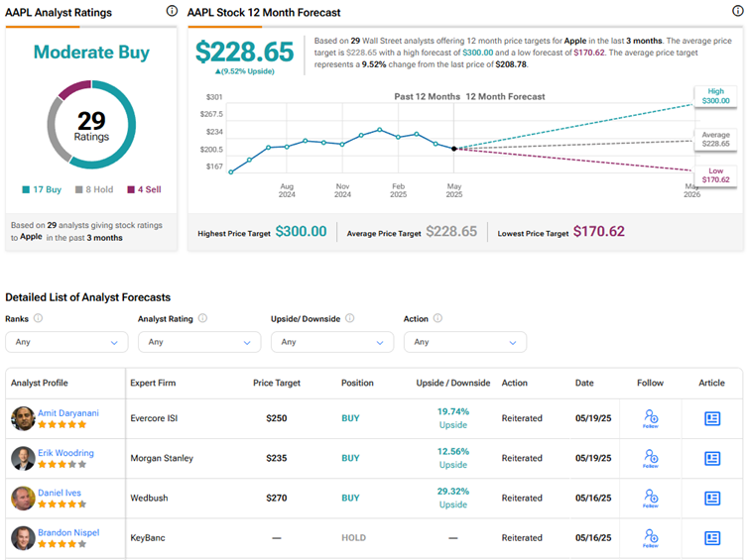Image resolution: width=747 pixels, height=560 pixels.
Task: Open Daniel Ives' analyst profile
Action: click(60, 493)
